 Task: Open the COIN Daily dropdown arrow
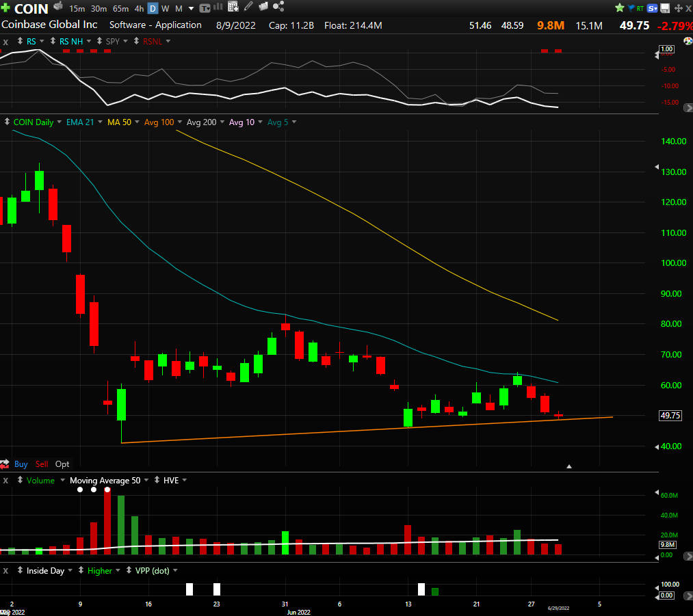click(x=60, y=122)
